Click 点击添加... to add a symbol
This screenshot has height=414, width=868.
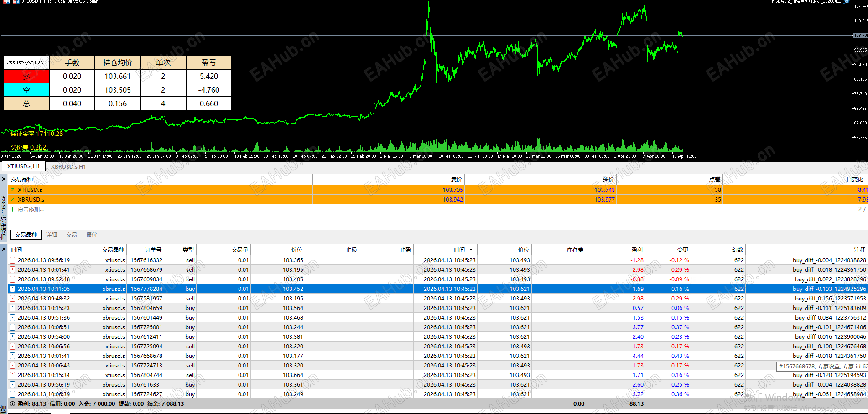[31, 209]
